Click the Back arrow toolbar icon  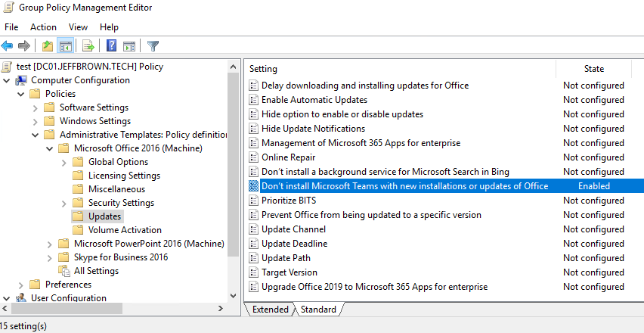[7, 45]
